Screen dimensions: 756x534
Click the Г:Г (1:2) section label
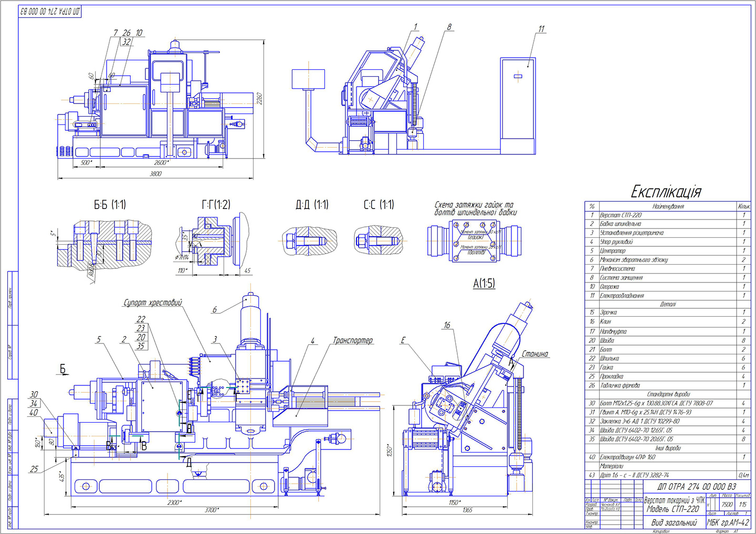216,205
